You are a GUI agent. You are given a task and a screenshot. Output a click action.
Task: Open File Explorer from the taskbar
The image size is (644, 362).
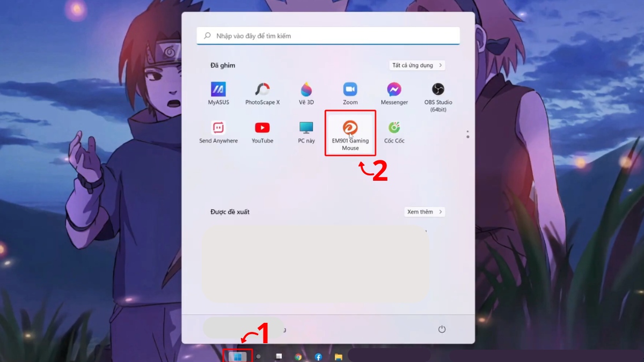(x=339, y=357)
